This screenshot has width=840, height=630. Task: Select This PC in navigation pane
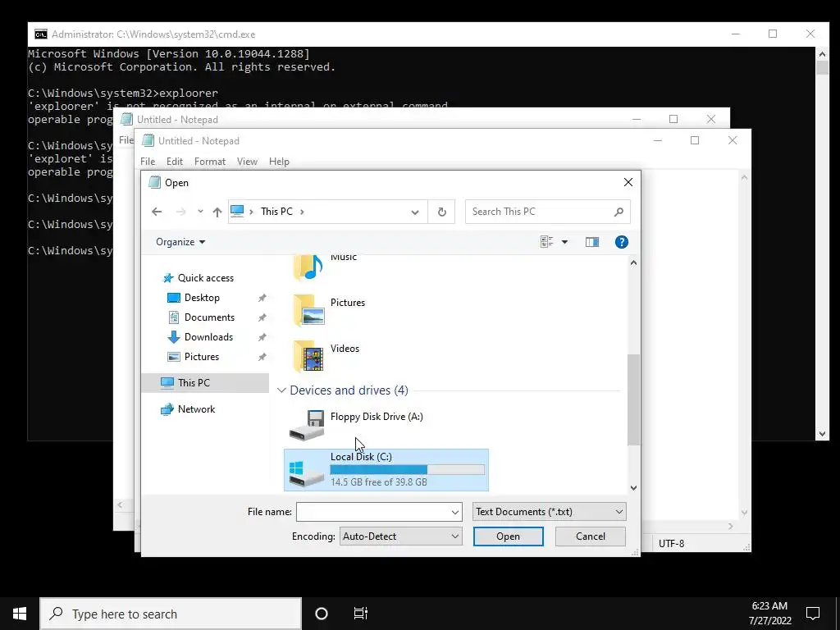point(194,383)
